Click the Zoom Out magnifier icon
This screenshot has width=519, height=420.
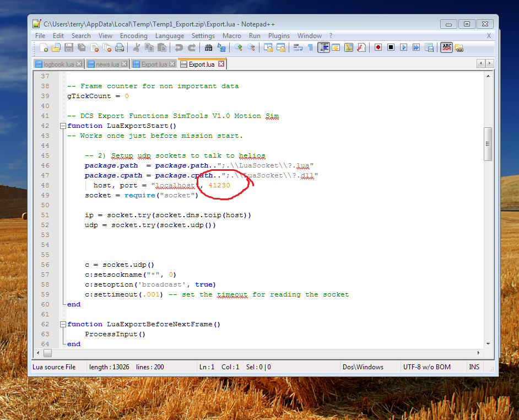point(251,48)
